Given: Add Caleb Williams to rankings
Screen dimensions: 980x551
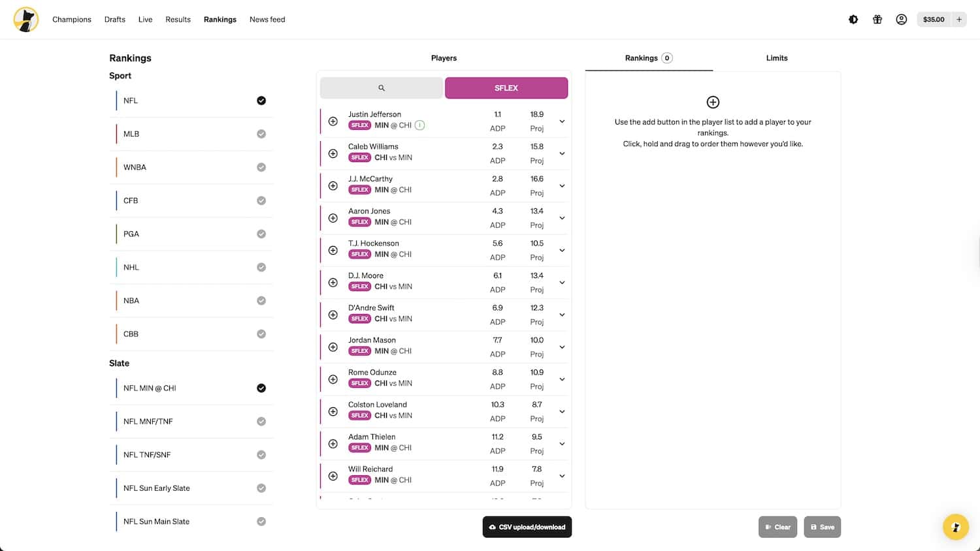Looking at the screenshot, I should (x=333, y=153).
